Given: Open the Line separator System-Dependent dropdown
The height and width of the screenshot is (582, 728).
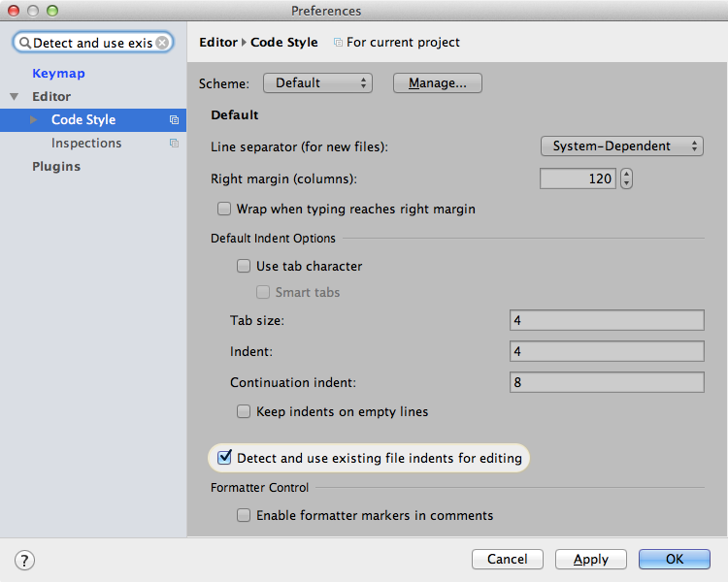Looking at the screenshot, I should [621, 146].
